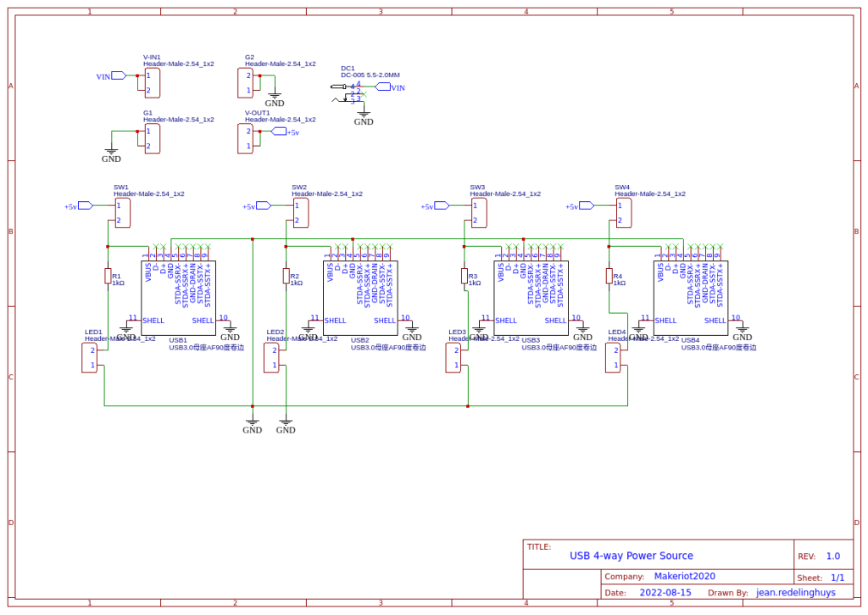Select the 2022-08-15 date field
This screenshot has height=615, width=868.
pyautogui.click(x=665, y=592)
